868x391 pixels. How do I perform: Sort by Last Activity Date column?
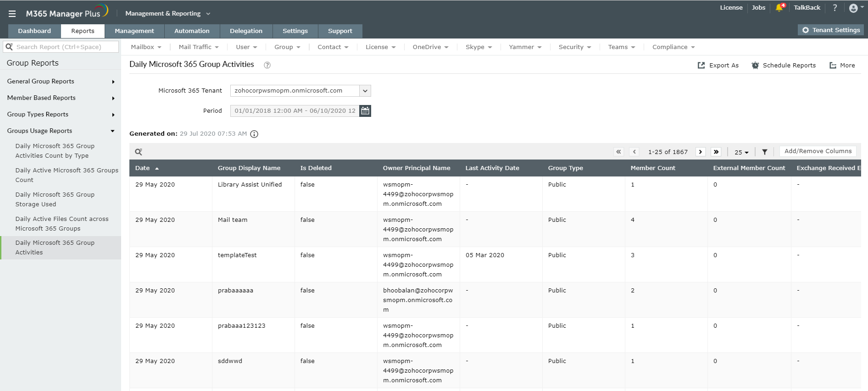[492, 168]
